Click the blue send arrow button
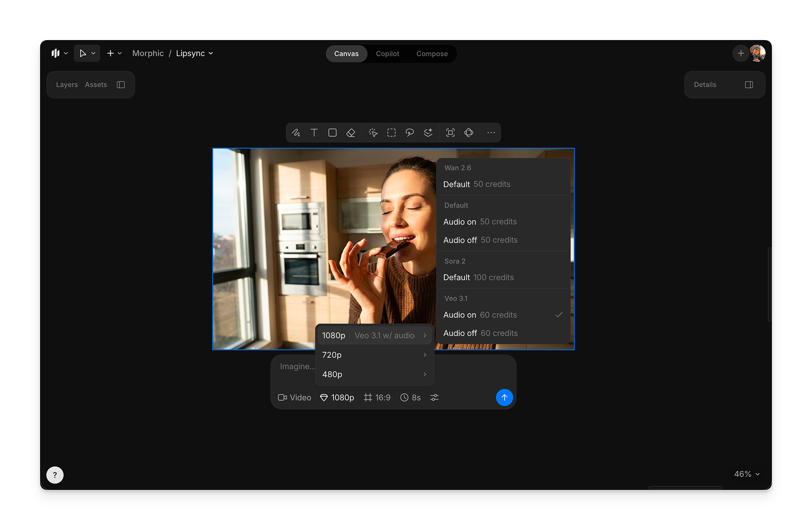The height and width of the screenshot is (530, 812). (x=504, y=398)
